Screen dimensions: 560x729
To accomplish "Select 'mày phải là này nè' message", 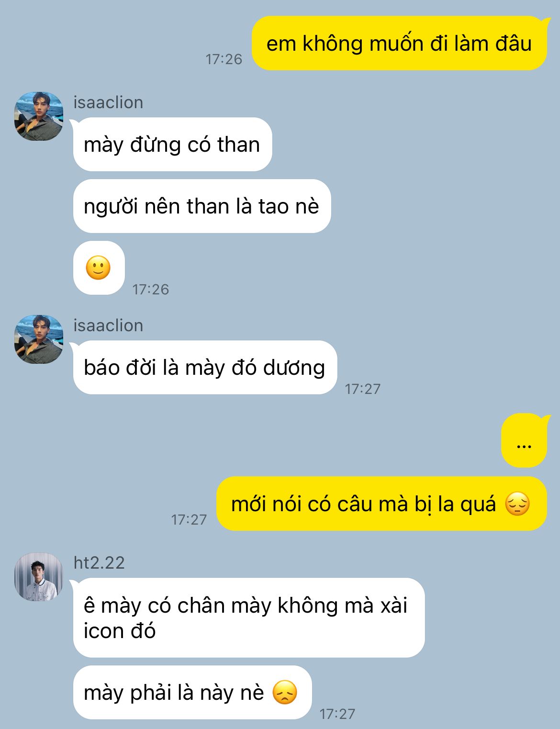I will pyautogui.click(x=192, y=692).
